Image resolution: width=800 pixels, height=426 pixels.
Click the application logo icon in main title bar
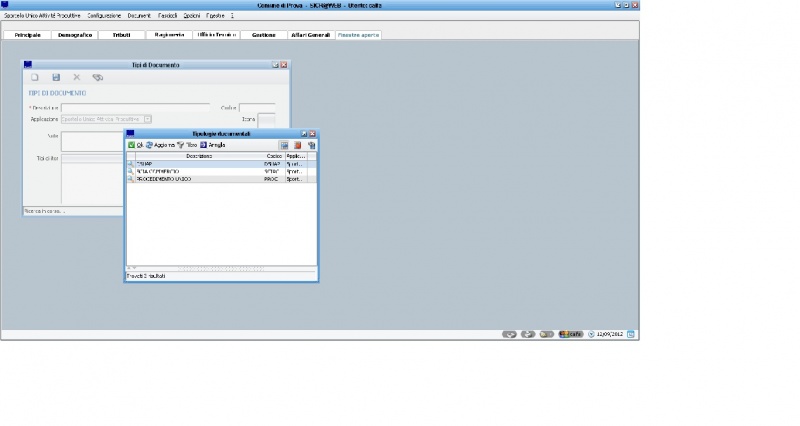(5, 5)
